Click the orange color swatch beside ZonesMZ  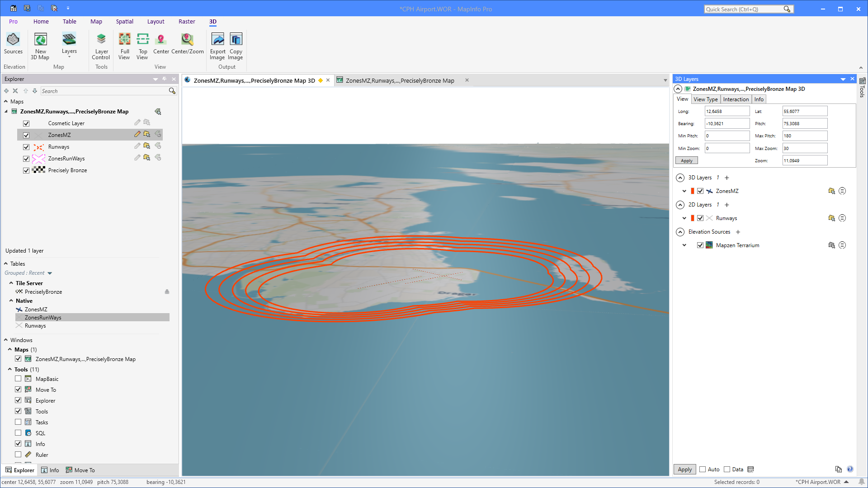coord(693,191)
